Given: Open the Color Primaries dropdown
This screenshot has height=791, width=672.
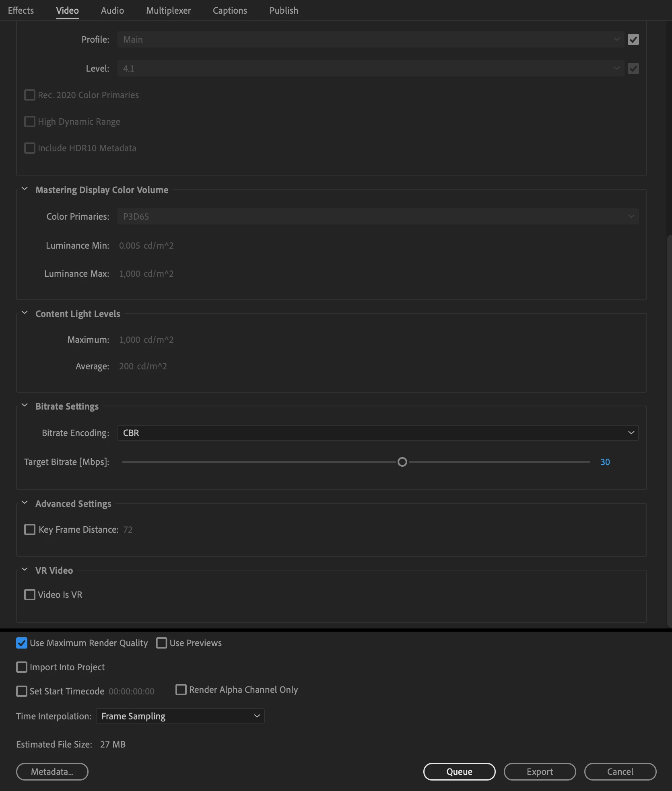Looking at the screenshot, I should click(378, 216).
